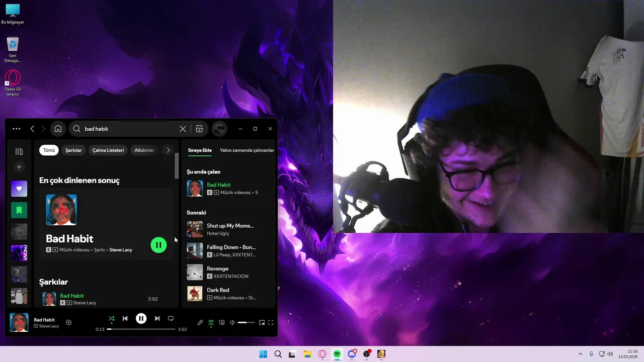Viewport: 644px width, 362px height.
Task: Pause playback in bottom player bar
Action: (x=141, y=318)
